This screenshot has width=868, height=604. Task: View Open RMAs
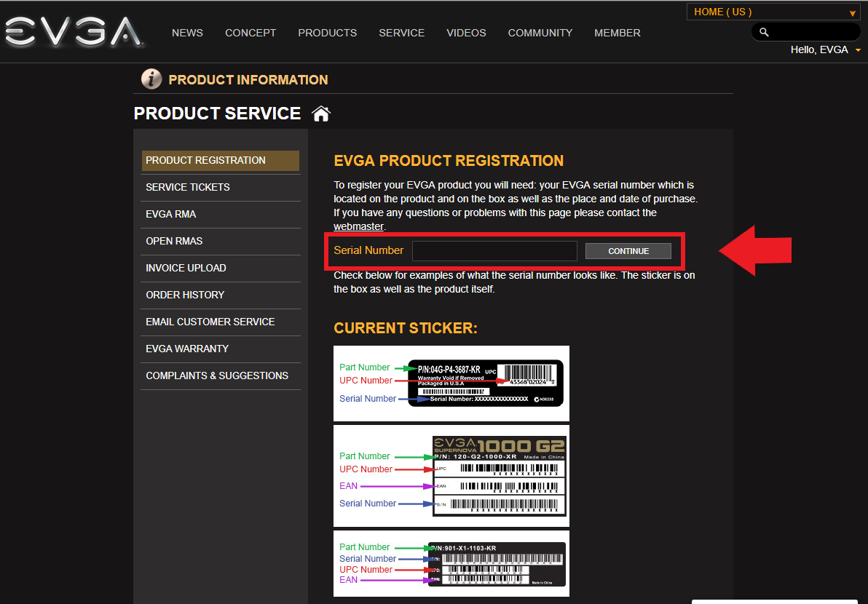click(x=221, y=241)
